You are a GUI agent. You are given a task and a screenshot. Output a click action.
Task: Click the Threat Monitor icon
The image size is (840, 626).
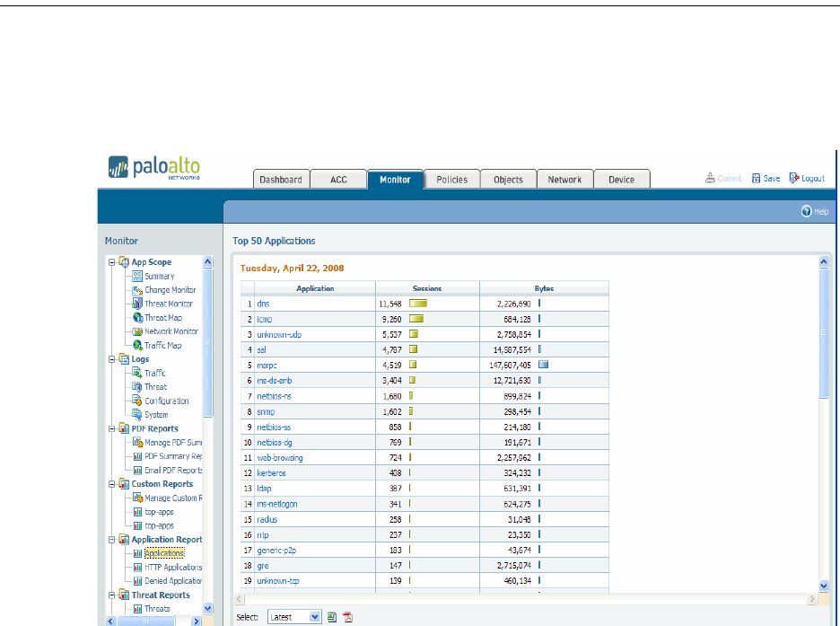[x=137, y=304]
